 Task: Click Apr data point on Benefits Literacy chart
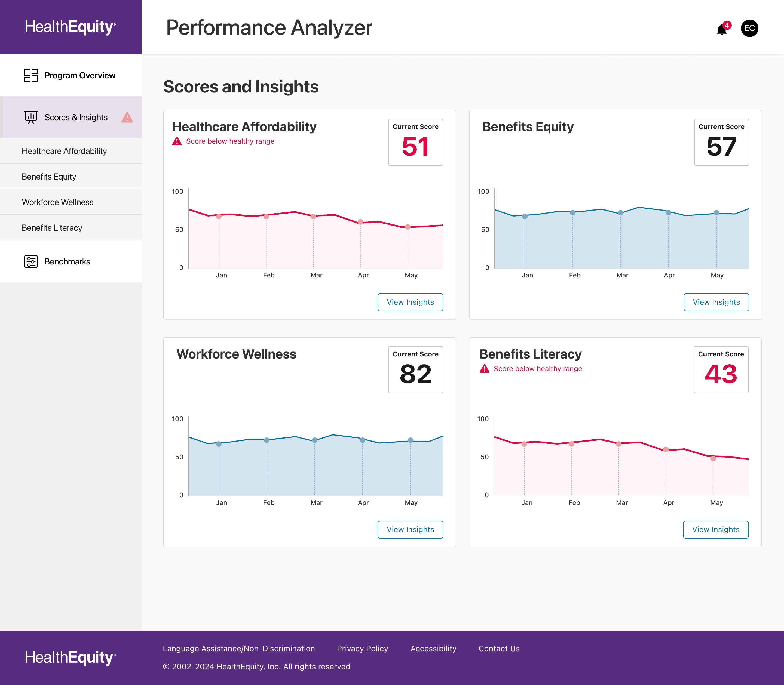pyautogui.click(x=666, y=449)
